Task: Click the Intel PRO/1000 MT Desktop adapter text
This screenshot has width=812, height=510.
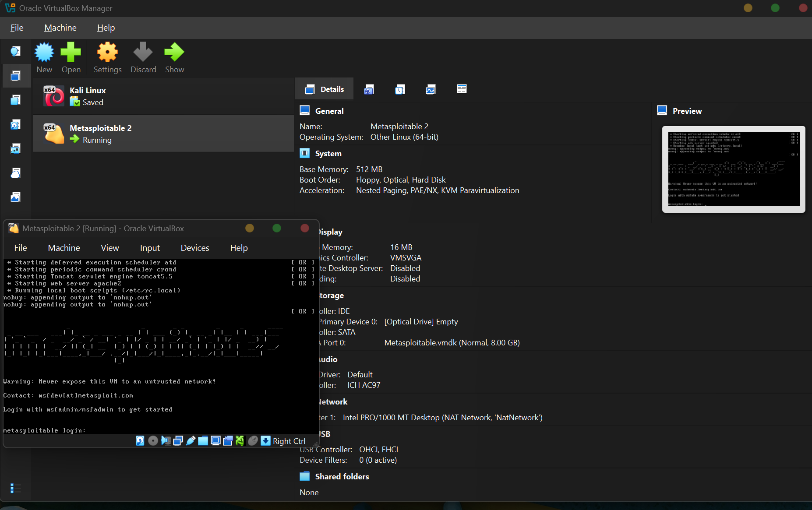Action: click(443, 418)
